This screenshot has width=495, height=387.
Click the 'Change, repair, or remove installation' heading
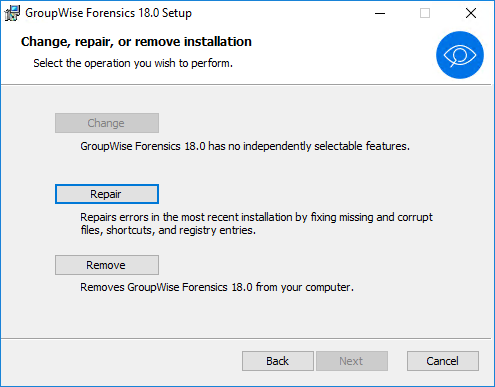point(136,42)
